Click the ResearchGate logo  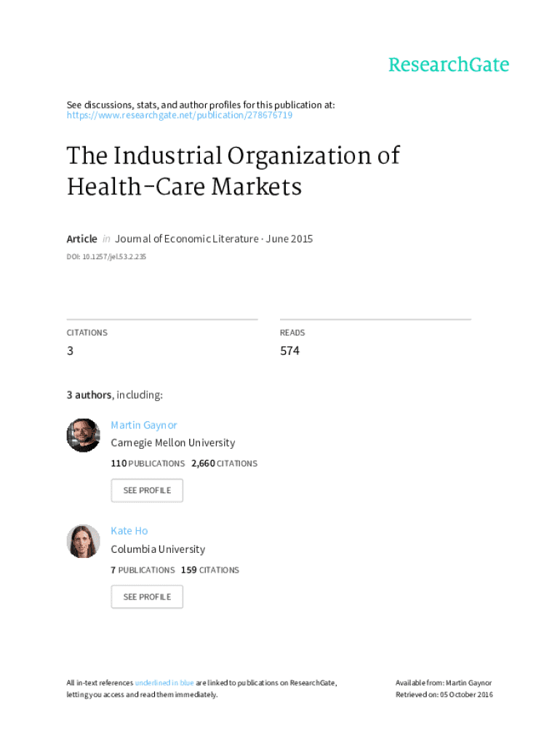click(448, 65)
